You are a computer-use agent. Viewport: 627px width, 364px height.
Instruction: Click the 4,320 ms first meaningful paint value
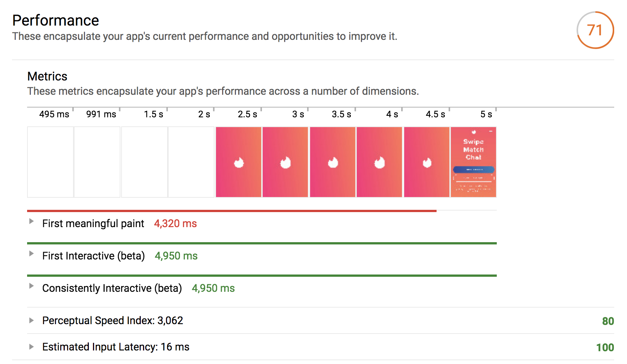(175, 224)
